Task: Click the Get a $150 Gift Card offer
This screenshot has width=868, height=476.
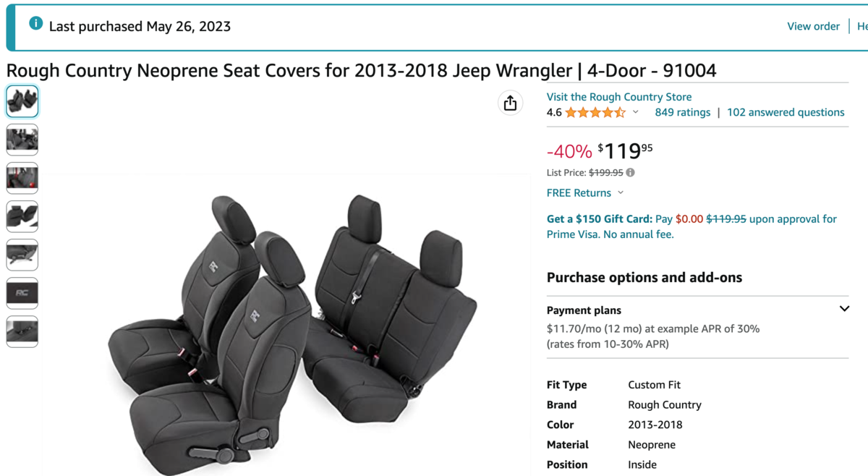Action: (x=599, y=218)
